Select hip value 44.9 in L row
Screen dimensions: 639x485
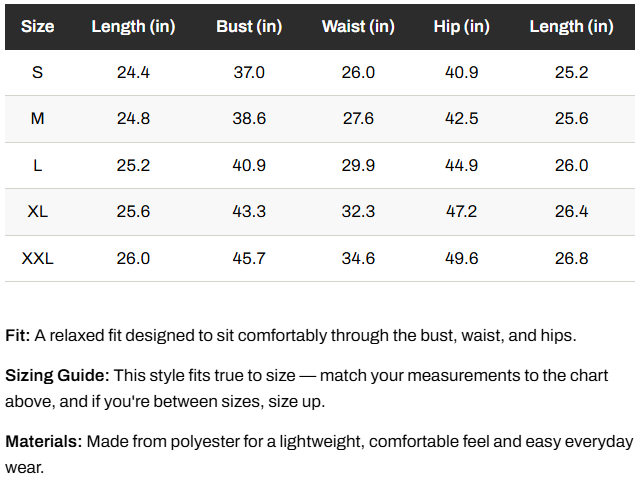click(x=461, y=165)
